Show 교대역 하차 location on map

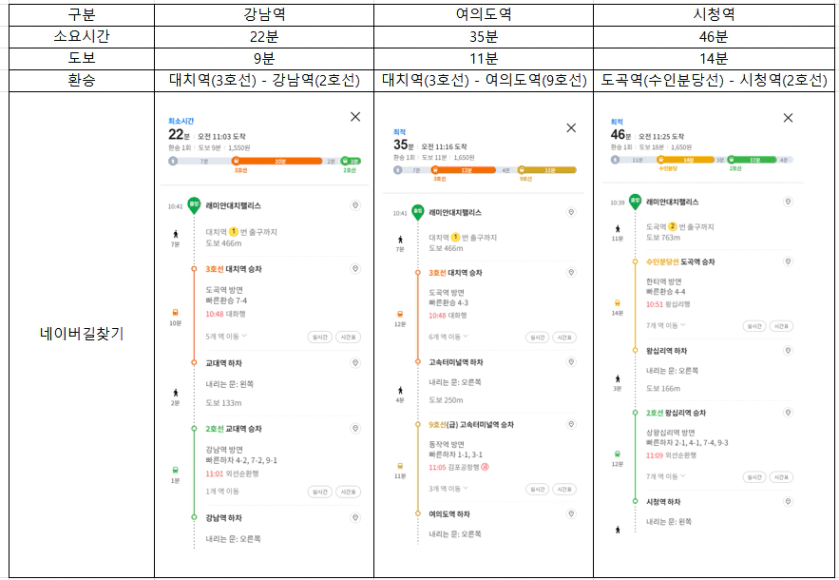(x=355, y=363)
